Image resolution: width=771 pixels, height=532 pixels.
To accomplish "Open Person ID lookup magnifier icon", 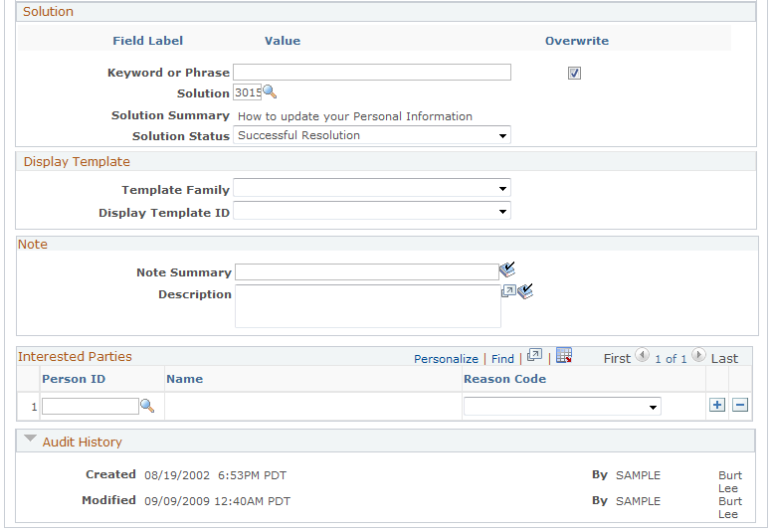I will click(147, 406).
